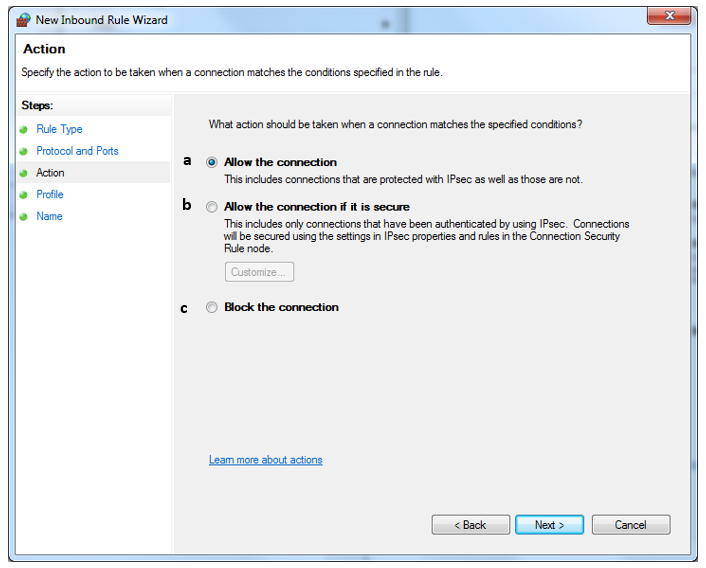
Task: Choose Allow the connection if it is secure
Action: [x=211, y=207]
